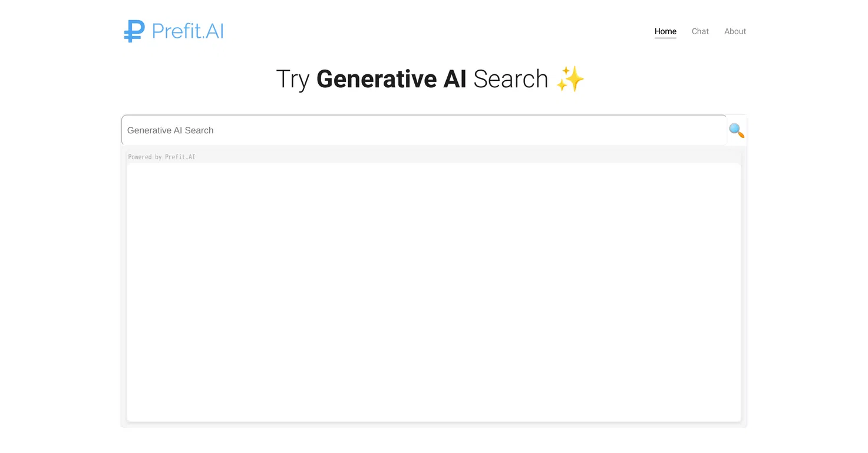
Task: Place cursor in the search box placeholder text
Action: pos(170,130)
